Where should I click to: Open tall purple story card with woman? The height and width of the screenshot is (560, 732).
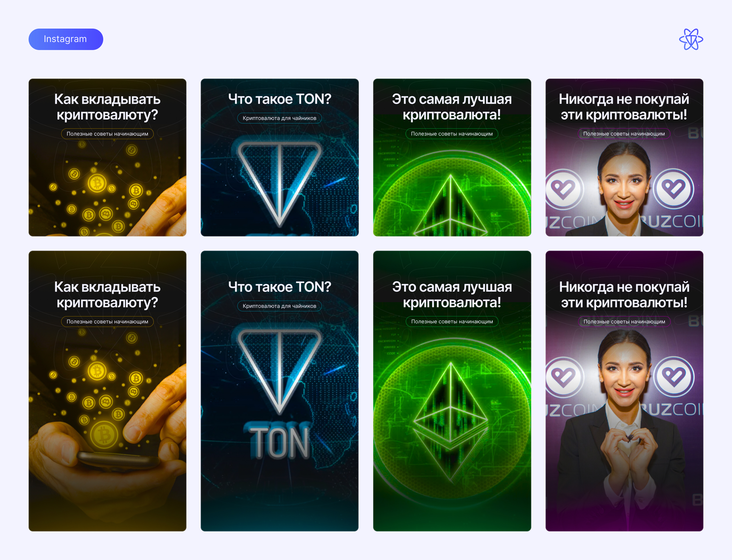624,391
